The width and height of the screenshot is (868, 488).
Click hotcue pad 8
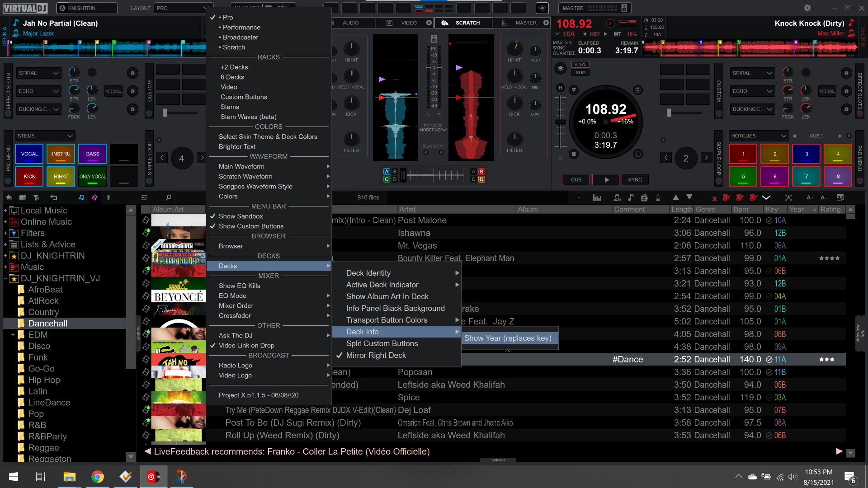click(838, 177)
